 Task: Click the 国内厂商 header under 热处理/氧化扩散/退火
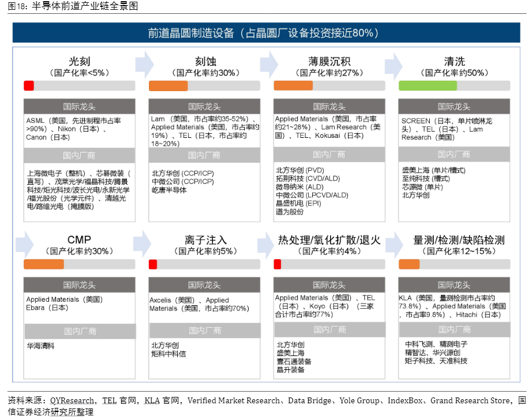click(330, 329)
